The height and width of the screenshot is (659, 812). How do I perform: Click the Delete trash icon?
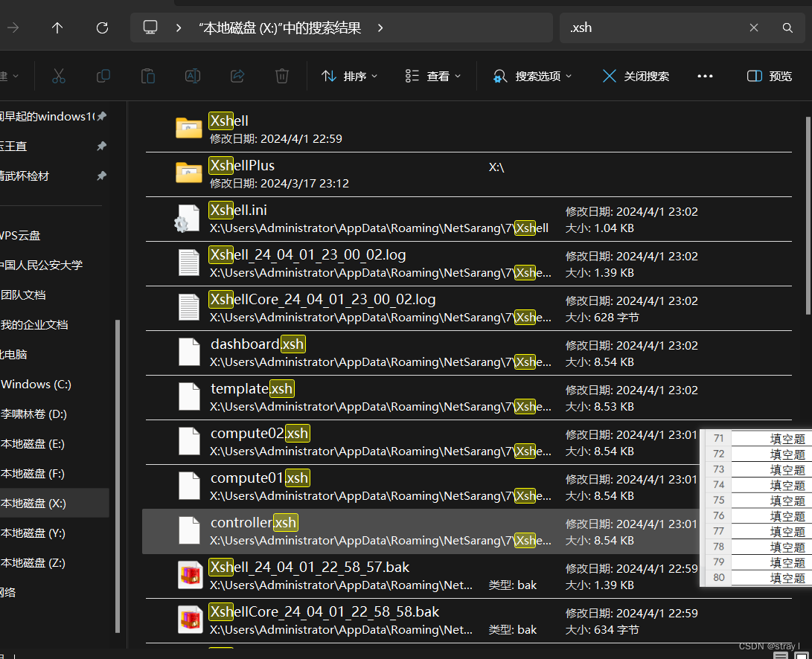[x=282, y=76]
